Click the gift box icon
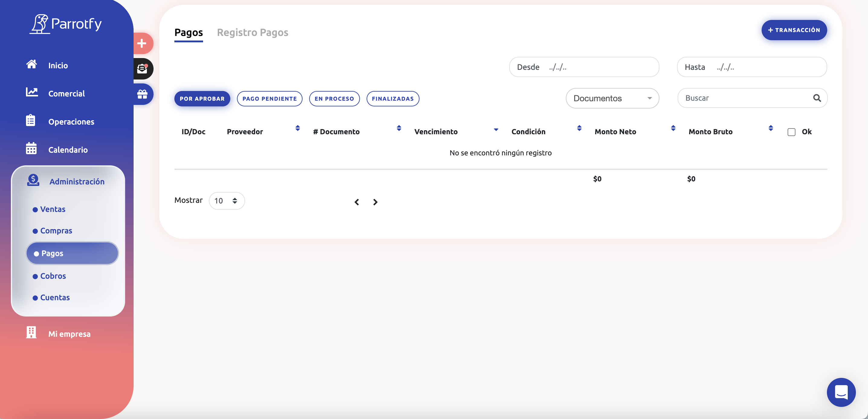 142,94
